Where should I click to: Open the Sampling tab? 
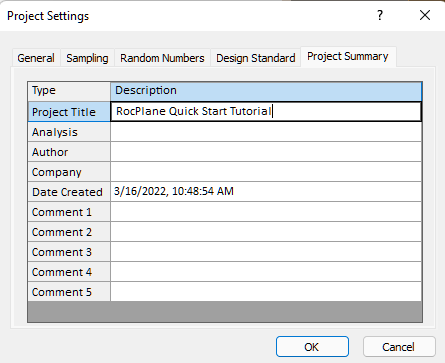coord(87,58)
